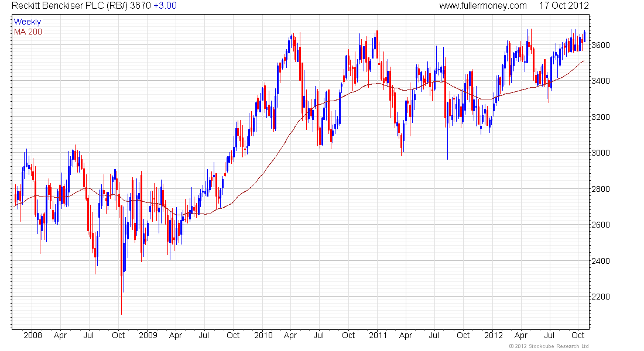The width and height of the screenshot is (644, 351).
Task: Select the 2400 price axis label
Action: [x=601, y=261]
